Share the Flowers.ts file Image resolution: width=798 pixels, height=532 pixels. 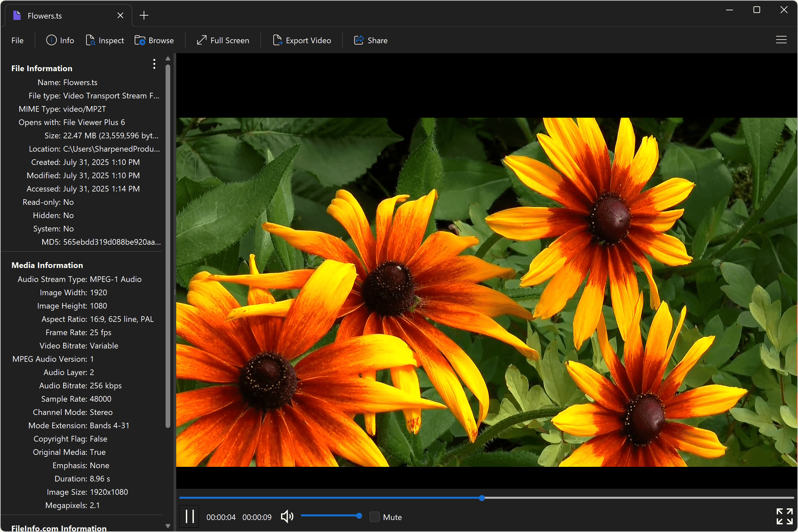[x=370, y=40]
